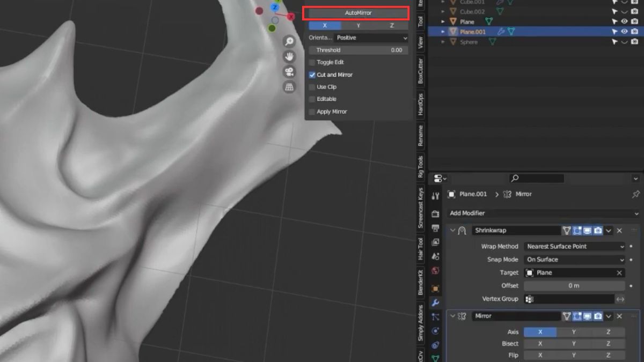The height and width of the screenshot is (362, 644).
Task: Toggle Mirror modifier viewport display icon
Action: click(x=588, y=316)
